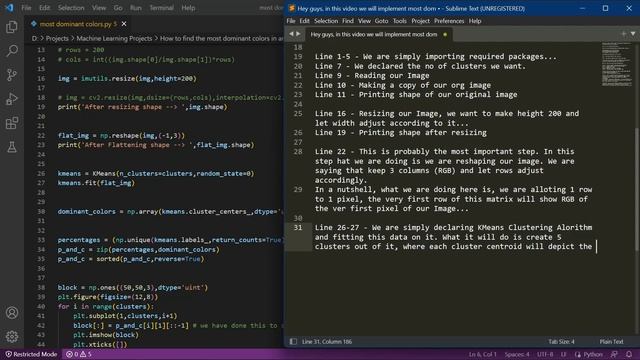
Task: Open the Testing flask view in VS Code
Action: pos(12,147)
